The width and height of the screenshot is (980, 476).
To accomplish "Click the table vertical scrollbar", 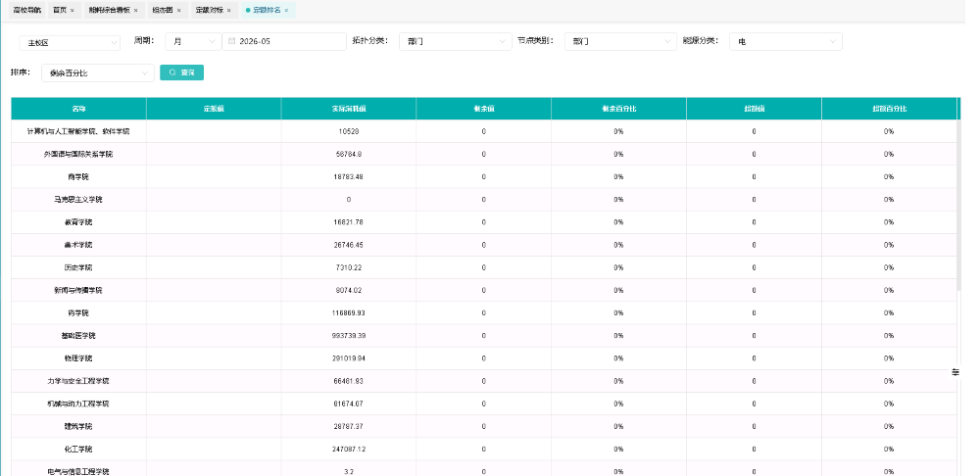I will click(x=960, y=206).
